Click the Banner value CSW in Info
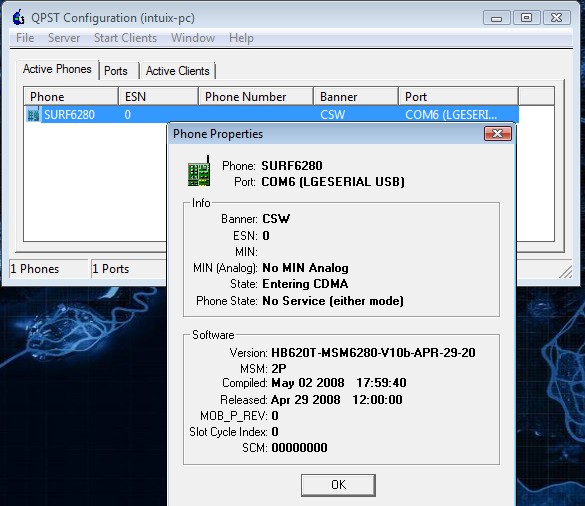 [x=276, y=219]
